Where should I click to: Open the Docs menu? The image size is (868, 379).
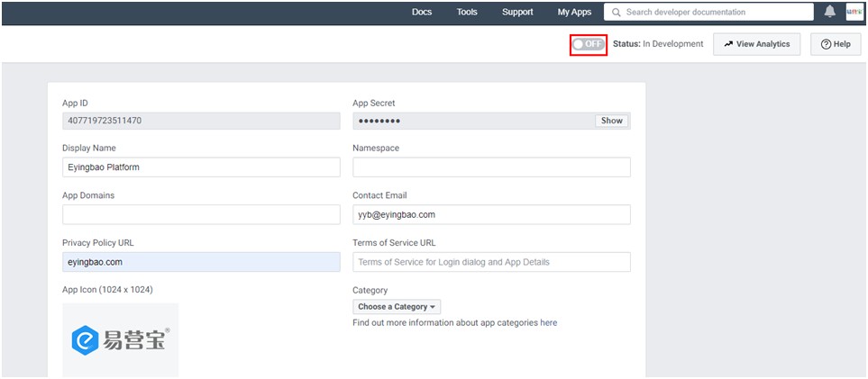pos(422,12)
